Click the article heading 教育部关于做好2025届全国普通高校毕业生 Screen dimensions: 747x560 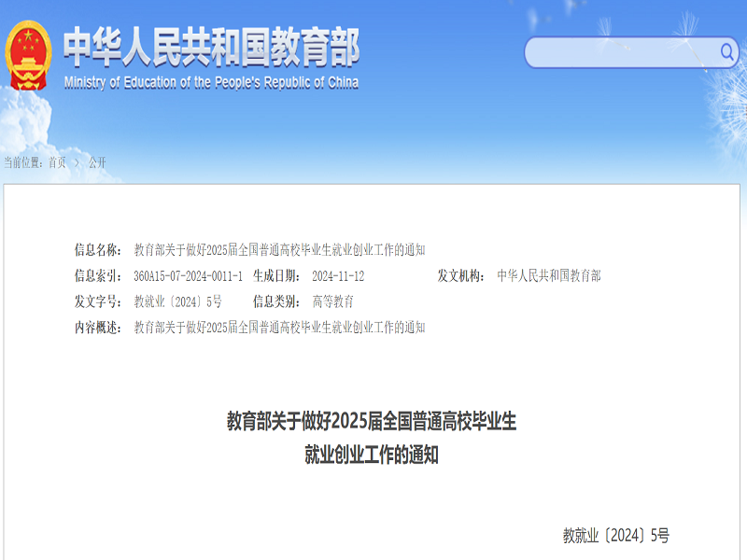pyautogui.click(x=372, y=421)
